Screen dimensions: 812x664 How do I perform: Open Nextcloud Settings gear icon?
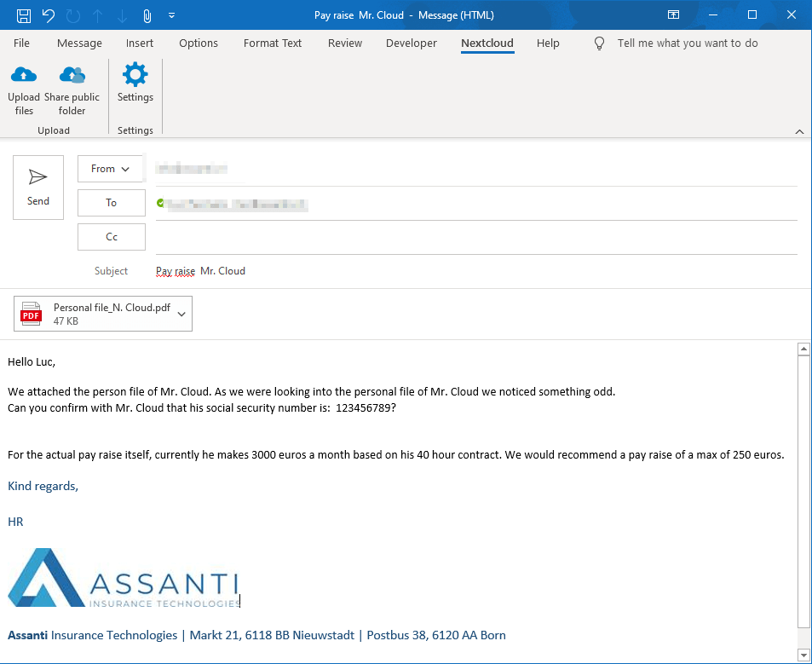coord(135,76)
